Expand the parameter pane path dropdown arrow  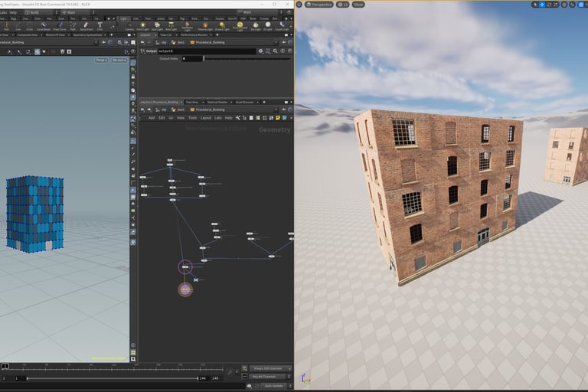tap(276, 42)
